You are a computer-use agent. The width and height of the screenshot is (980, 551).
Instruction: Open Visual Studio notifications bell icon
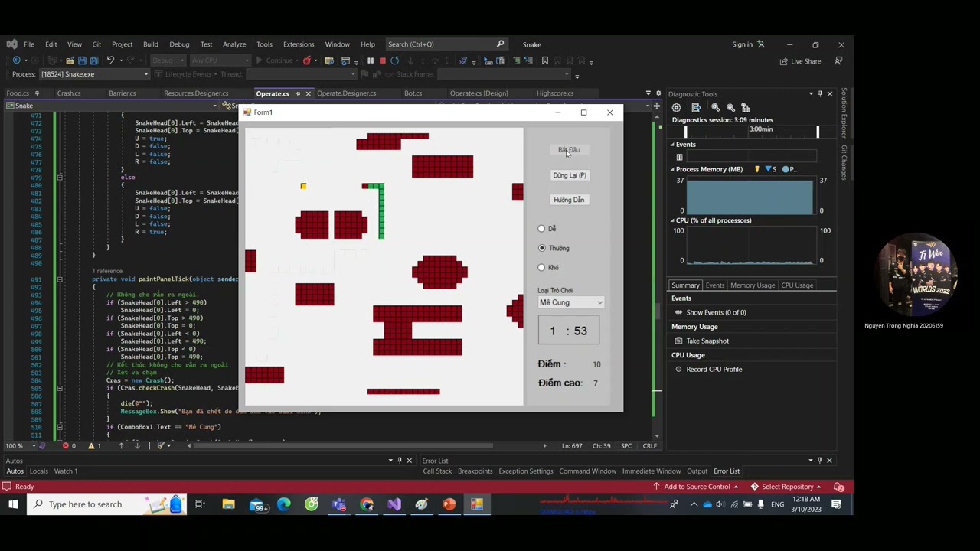pyautogui.click(x=838, y=487)
